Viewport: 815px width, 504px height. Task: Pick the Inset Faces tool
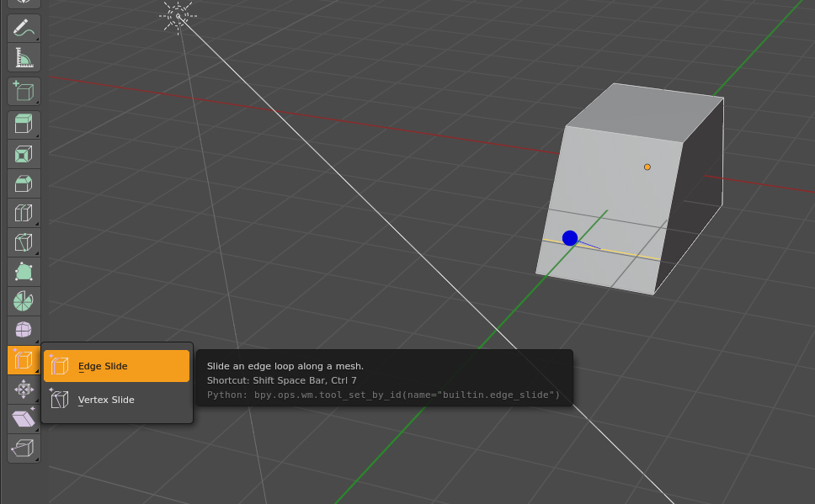(x=24, y=154)
